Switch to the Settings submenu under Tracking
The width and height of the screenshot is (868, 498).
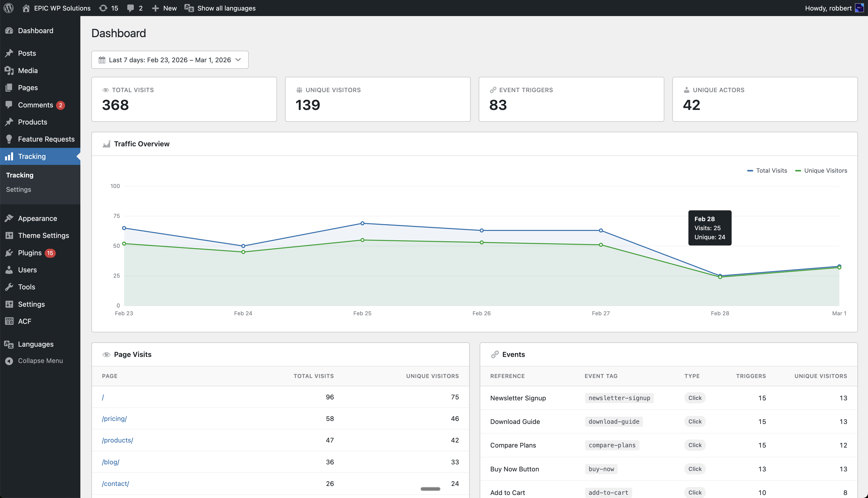(x=19, y=189)
